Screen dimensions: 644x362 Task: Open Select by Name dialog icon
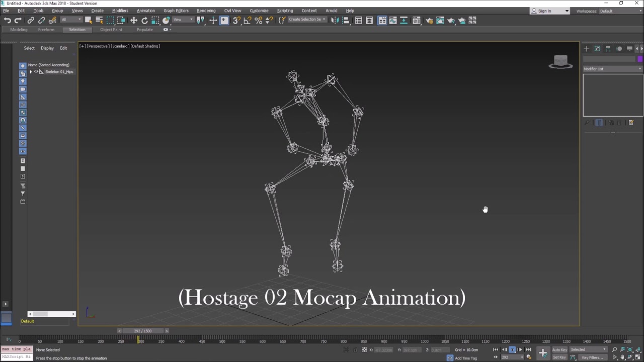99,20
